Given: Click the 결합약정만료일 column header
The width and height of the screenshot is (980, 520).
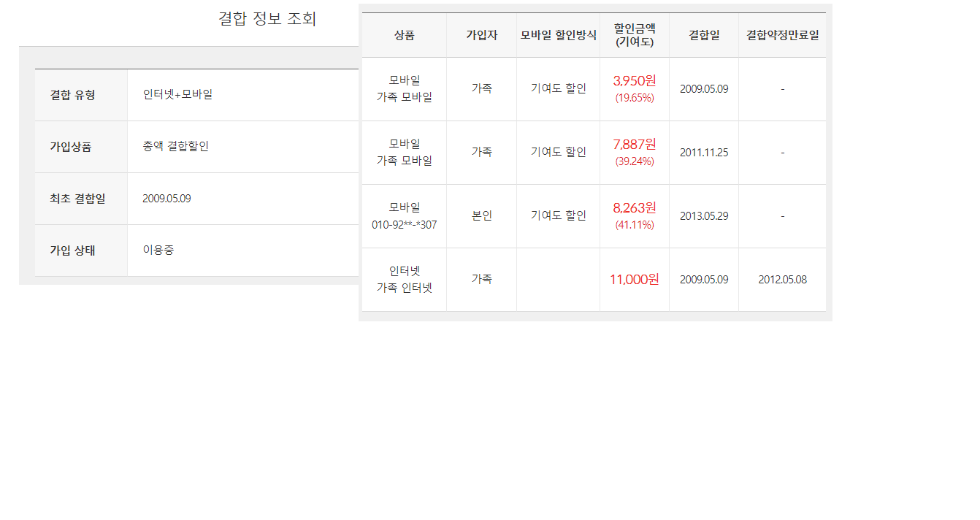Looking at the screenshot, I should (x=782, y=35).
